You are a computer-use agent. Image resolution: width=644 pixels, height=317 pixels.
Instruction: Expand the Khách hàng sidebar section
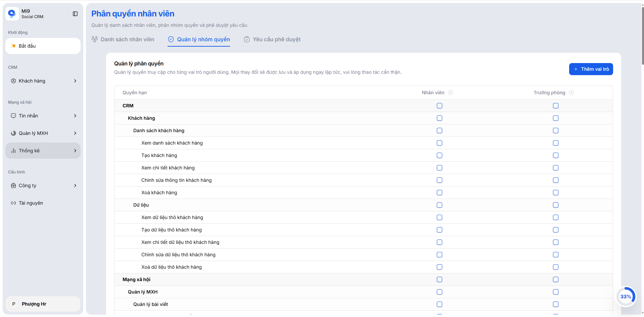point(75,81)
